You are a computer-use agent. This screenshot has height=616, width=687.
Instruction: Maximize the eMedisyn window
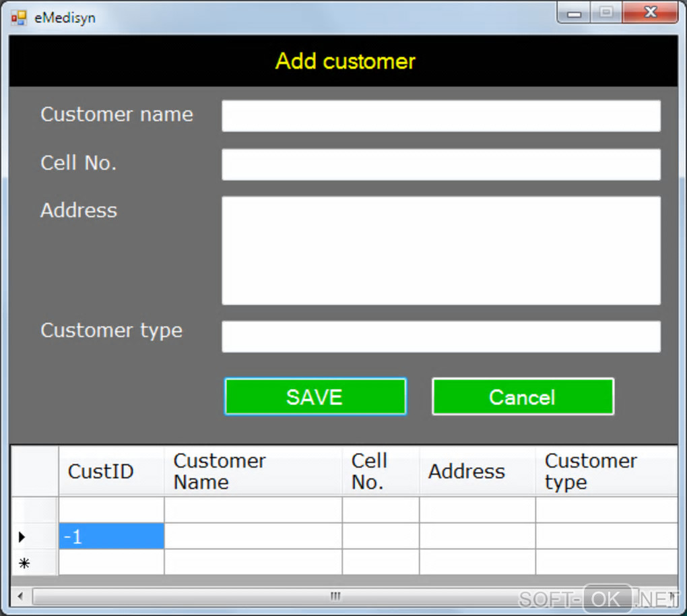(x=606, y=12)
